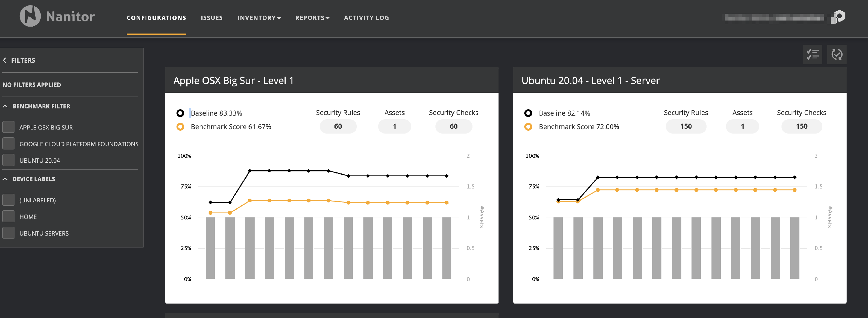868x318 pixels.
Task: Check the APPLE OSX BIG SUR benchmark filter
Action: [x=8, y=127]
